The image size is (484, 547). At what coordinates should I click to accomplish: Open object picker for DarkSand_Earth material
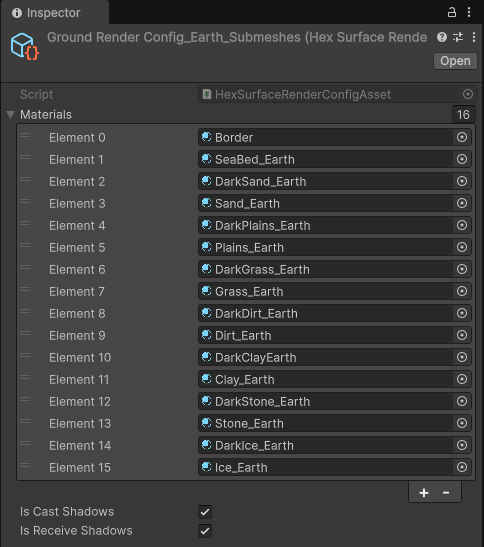[x=462, y=181]
